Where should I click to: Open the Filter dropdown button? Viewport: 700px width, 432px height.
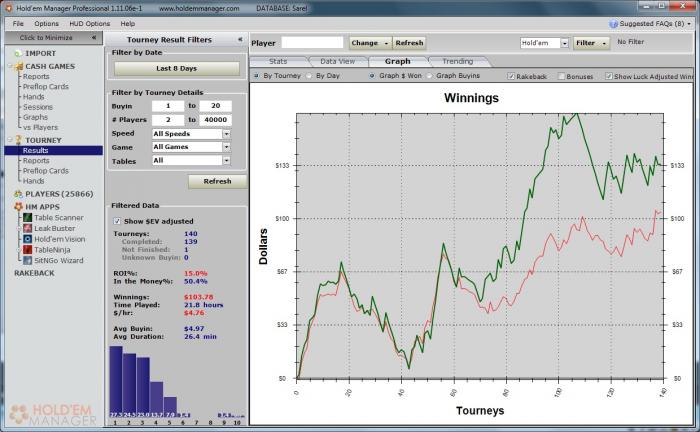click(x=591, y=43)
